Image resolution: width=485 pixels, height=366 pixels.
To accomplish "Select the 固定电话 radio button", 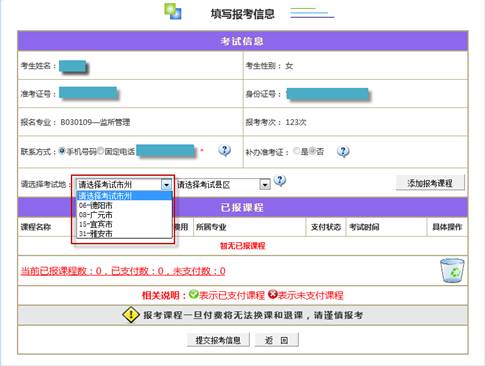I will tap(100, 151).
